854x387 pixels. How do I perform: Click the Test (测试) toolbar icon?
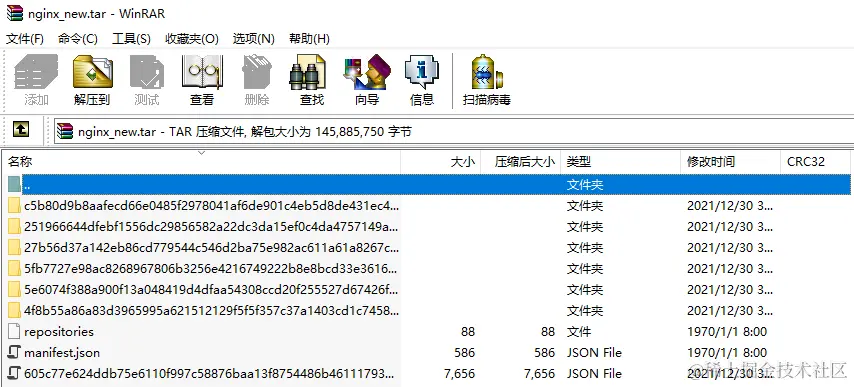(x=147, y=72)
